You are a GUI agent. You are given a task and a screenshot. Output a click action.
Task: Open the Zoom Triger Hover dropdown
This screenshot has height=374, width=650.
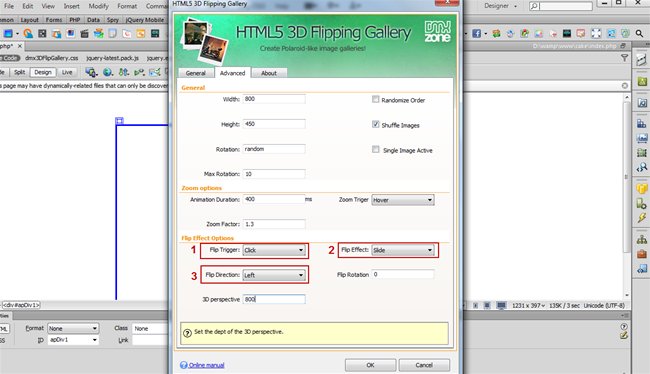[x=403, y=200]
